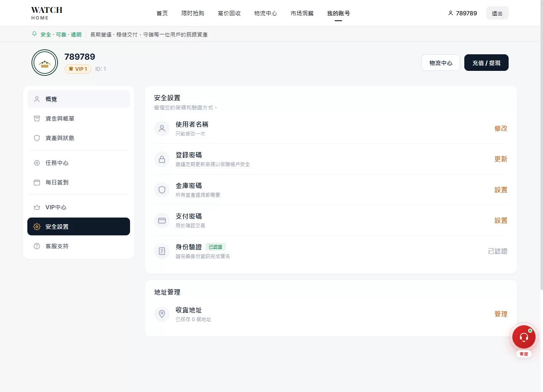Open 物流中心 in the top navigation

pos(266,13)
